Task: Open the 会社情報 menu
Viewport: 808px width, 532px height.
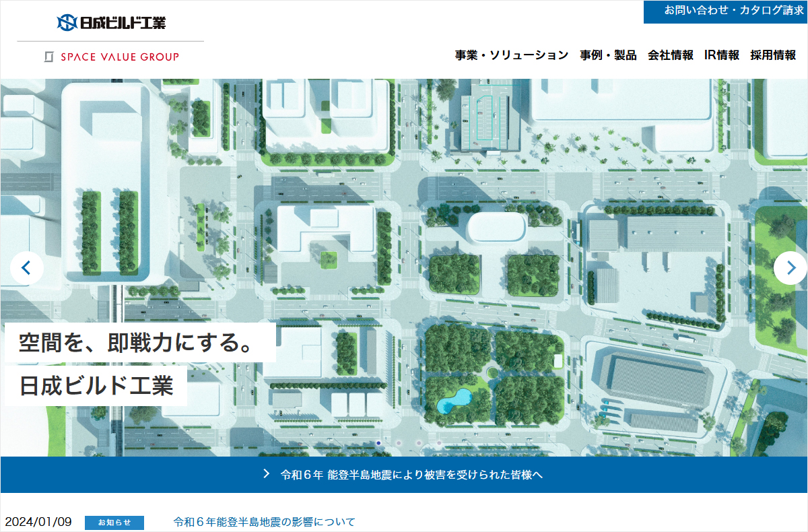Action: (x=671, y=55)
